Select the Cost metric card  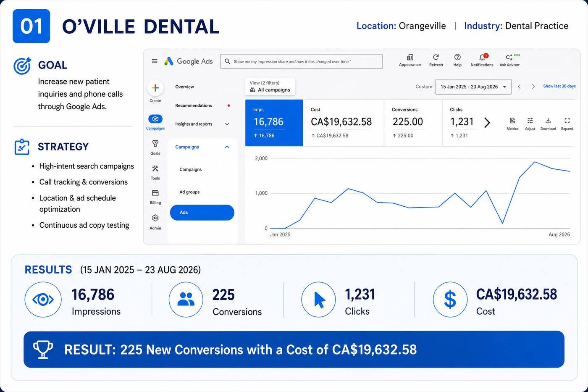(344, 123)
